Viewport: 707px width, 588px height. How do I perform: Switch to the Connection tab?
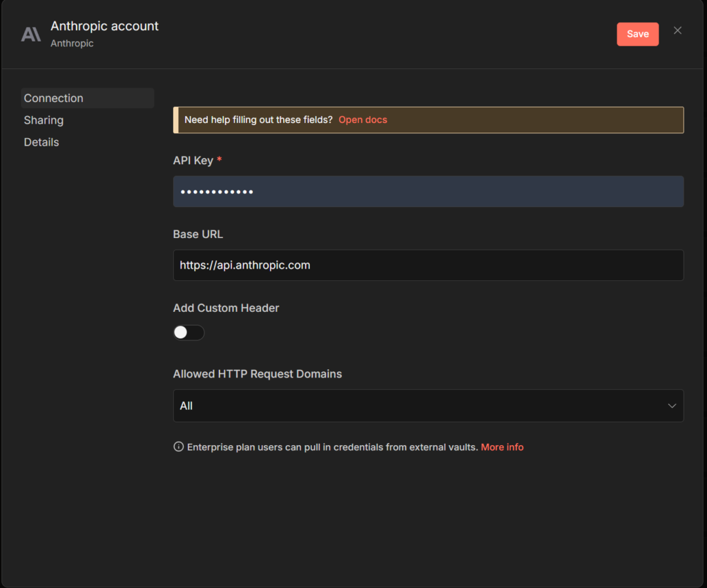[54, 98]
